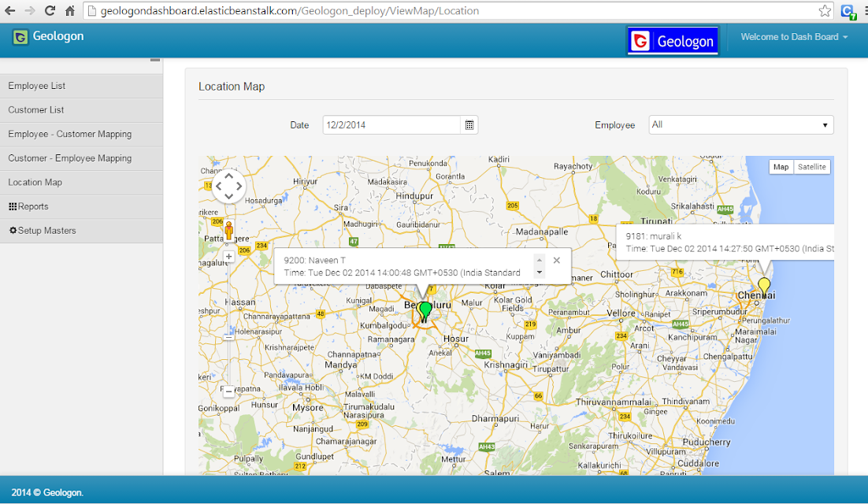Select the green Bengaluru location marker

[x=425, y=310]
